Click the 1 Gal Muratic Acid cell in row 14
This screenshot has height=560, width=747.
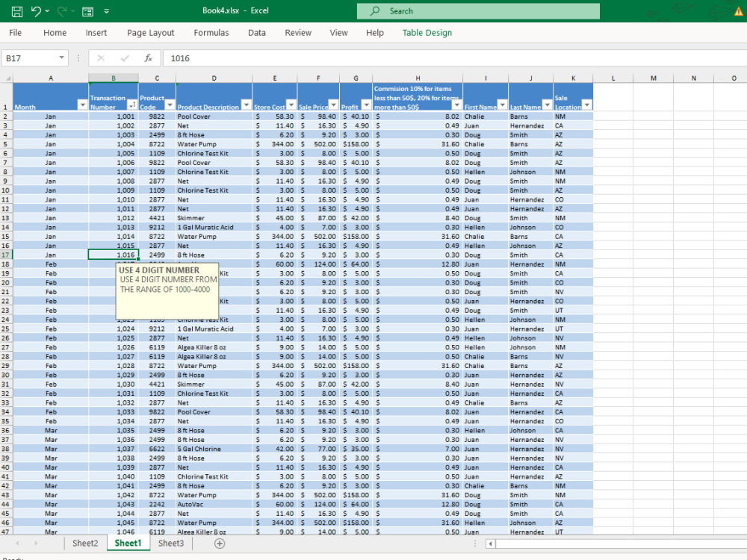pos(214,227)
